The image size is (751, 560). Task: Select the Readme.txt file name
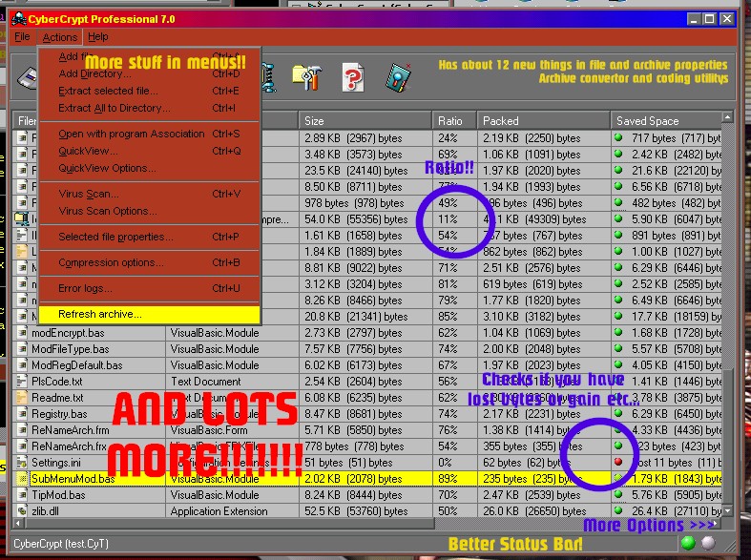tap(57, 398)
